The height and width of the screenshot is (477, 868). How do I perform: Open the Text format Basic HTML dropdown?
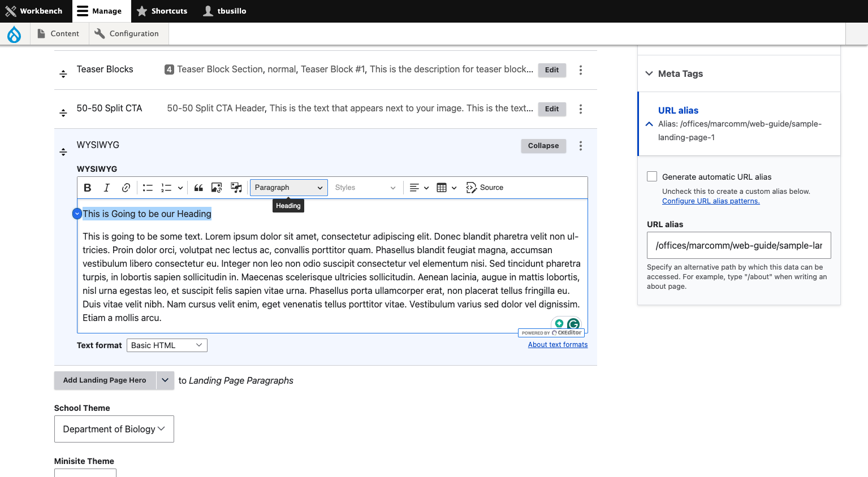pyautogui.click(x=167, y=345)
